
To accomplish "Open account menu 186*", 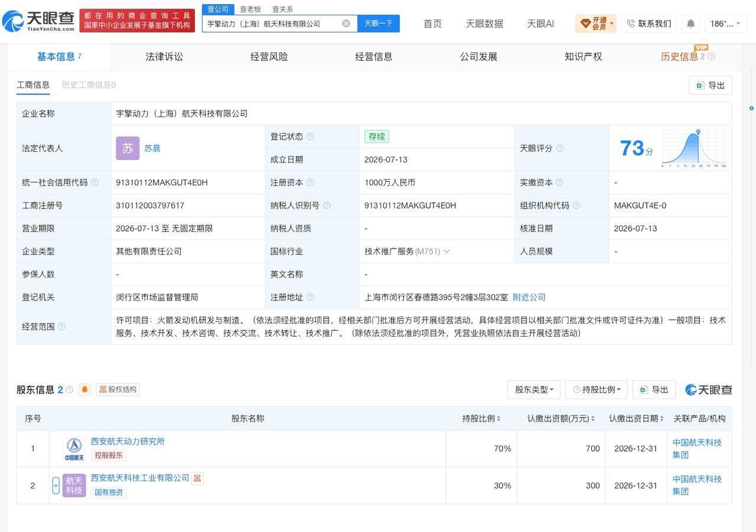I will [x=726, y=24].
